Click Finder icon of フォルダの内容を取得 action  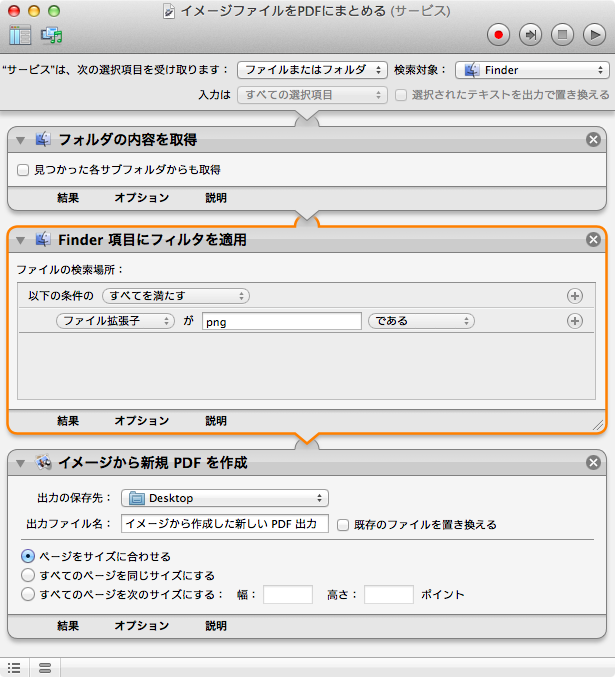[43, 139]
